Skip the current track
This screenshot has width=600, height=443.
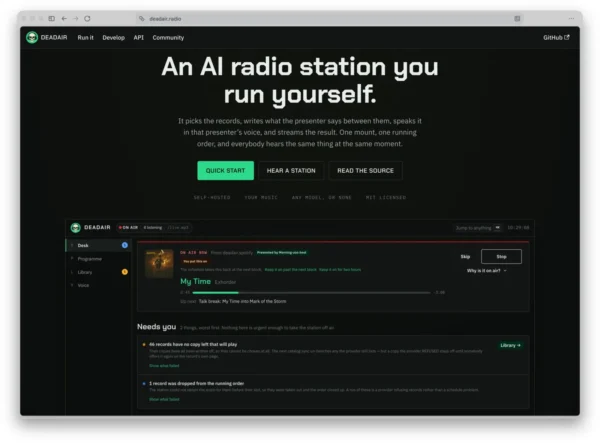click(x=465, y=257)
